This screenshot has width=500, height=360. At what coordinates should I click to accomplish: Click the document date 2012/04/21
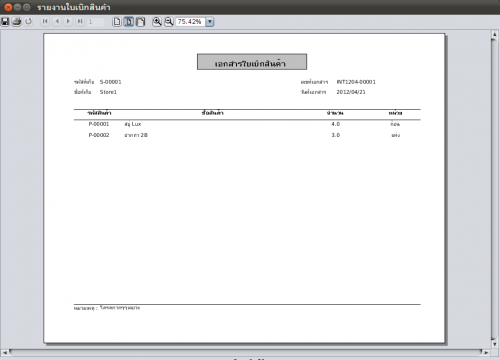click(x=351, y=92)
